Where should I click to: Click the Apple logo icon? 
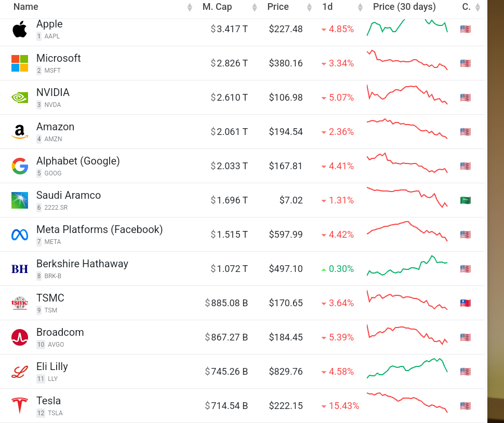pyautogui.click(x=20, y=30)
